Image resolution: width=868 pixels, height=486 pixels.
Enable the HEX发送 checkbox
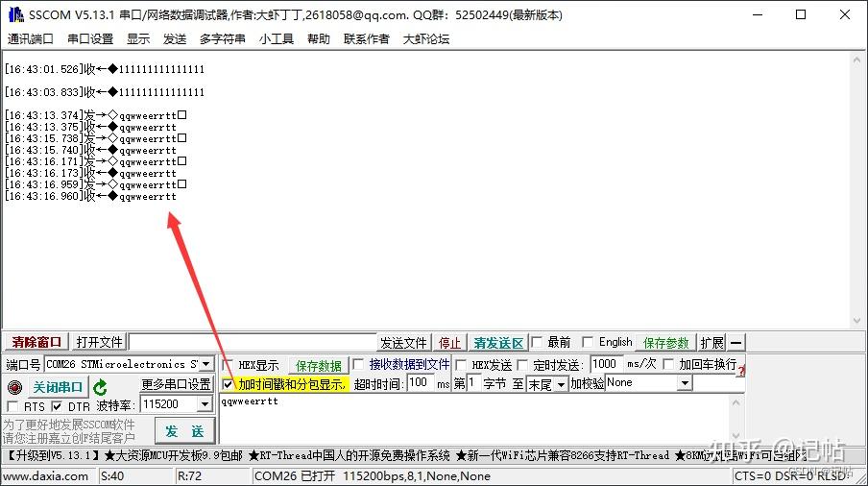461,365
